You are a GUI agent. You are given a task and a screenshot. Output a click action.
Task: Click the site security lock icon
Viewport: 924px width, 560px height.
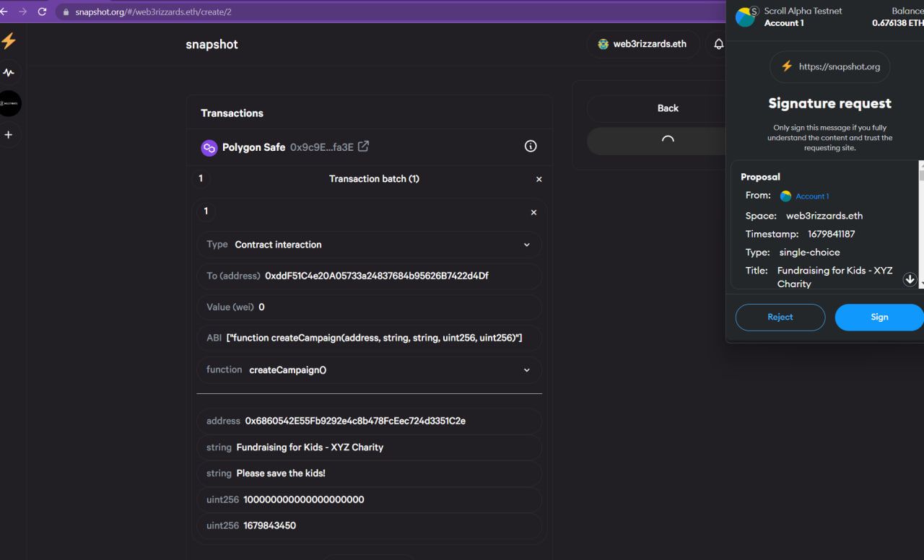[66, 12]
